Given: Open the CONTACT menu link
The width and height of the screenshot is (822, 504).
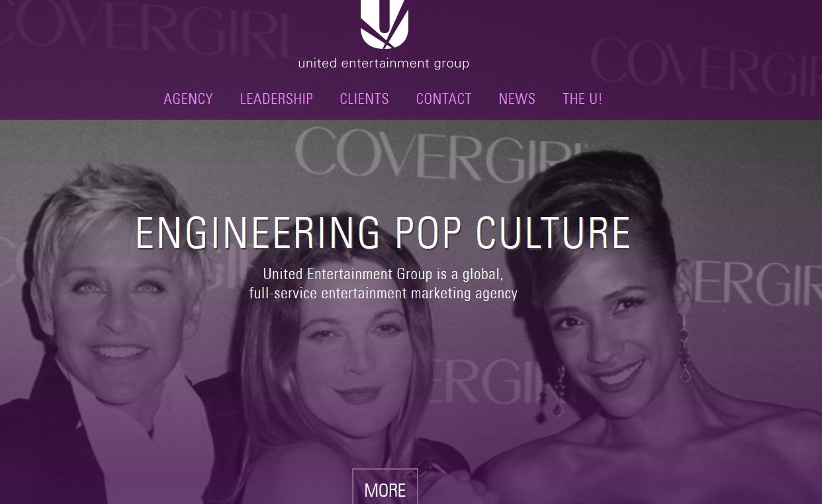Looking at the screenshot, I should [x=444, y=99].
